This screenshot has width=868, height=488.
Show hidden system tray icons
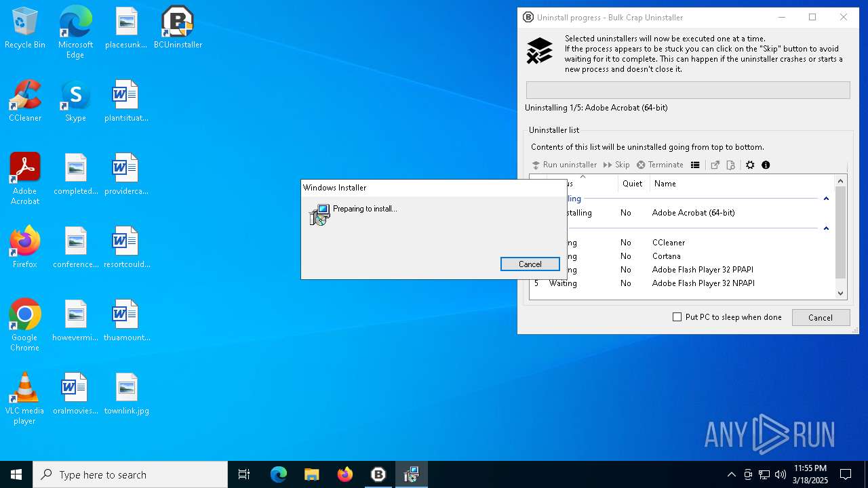tap(731, 474)
